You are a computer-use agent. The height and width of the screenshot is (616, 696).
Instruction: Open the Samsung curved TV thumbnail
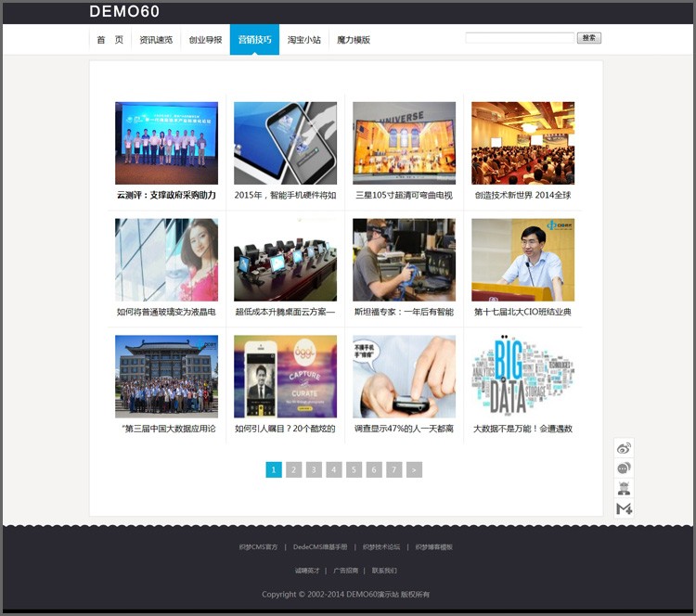pos(404,143)
